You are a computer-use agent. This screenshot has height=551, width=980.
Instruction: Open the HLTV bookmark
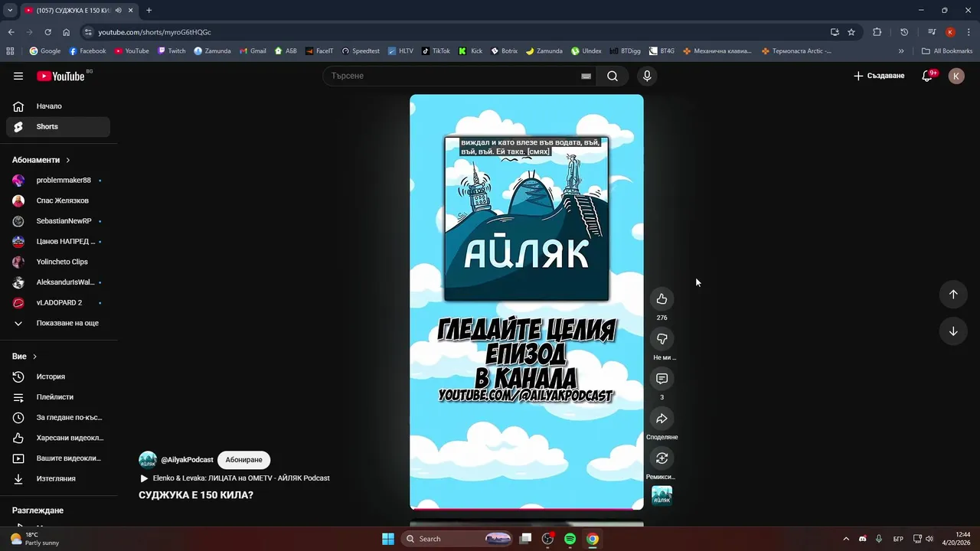click(x=400, y=51)
